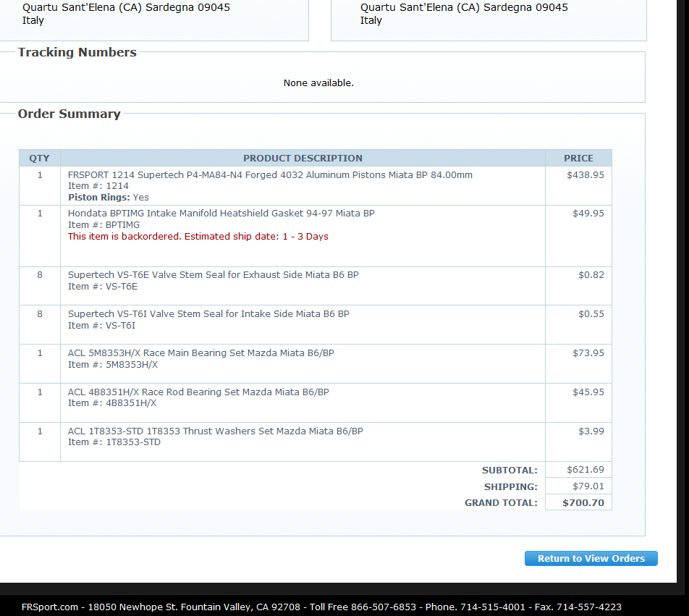Select Item #: VS-T6I text
This screenshot has height=616, width=689.
[x=101, y=326]
